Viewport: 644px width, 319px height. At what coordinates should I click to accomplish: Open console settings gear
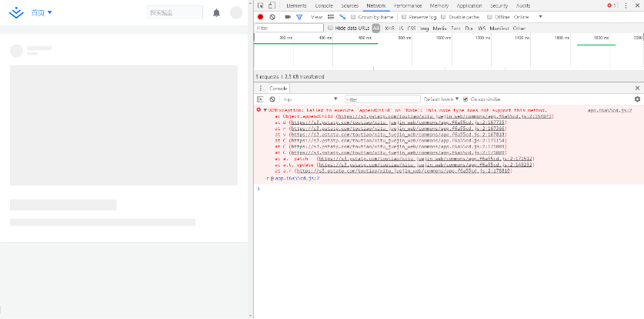click(637, 99)
